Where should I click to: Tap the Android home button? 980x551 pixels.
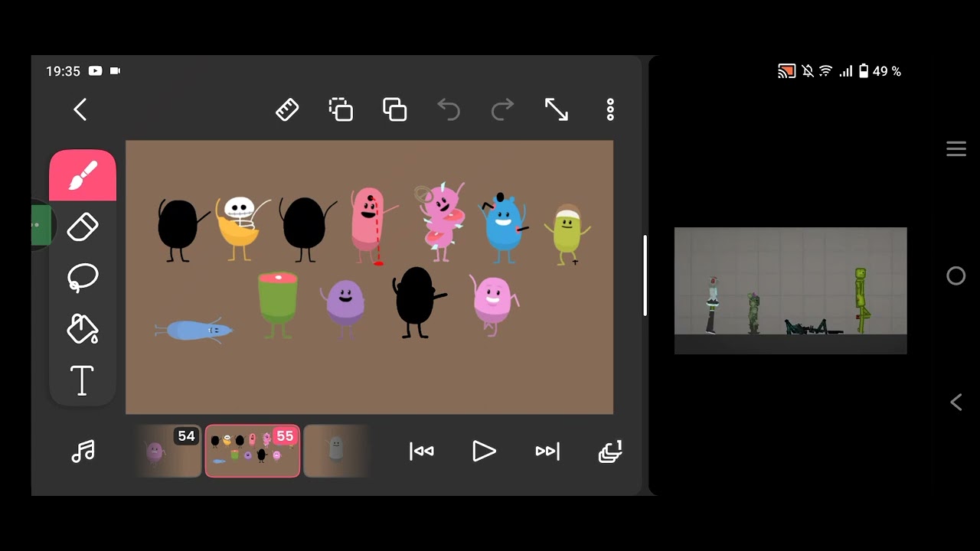pos(956,275)
